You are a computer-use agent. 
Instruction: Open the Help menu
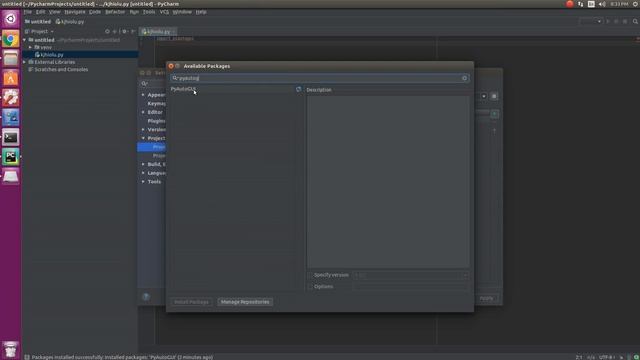(x=201, y=12)
